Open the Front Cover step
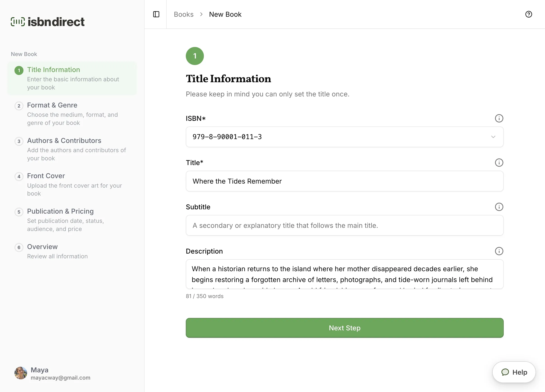This screenshot has height=392, width=545. pos(72,184)
